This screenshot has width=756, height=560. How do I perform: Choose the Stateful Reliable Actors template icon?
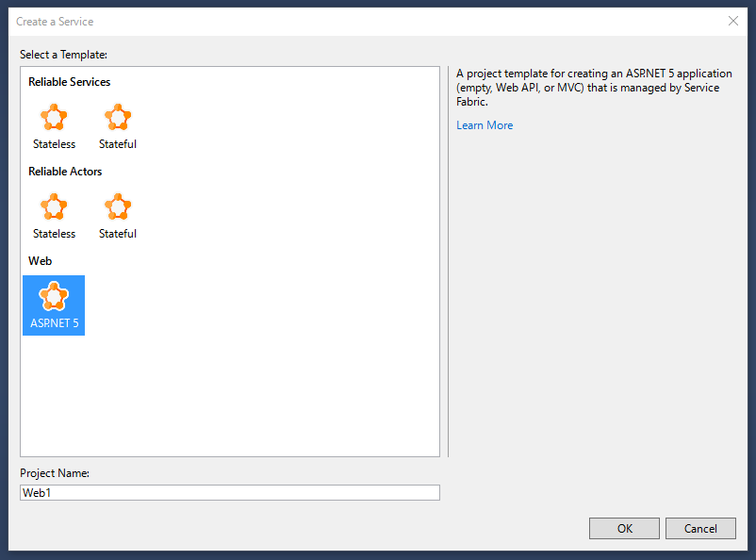coord(118,206)
